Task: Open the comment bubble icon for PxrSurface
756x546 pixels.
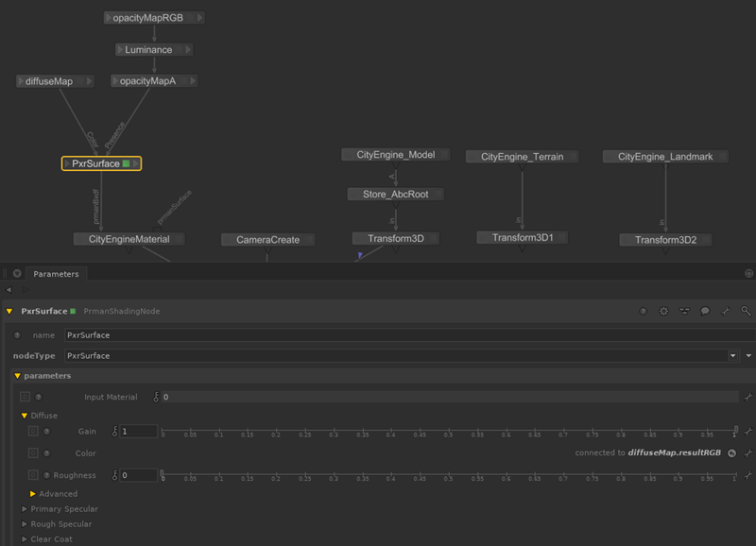Action: [705, 311]
